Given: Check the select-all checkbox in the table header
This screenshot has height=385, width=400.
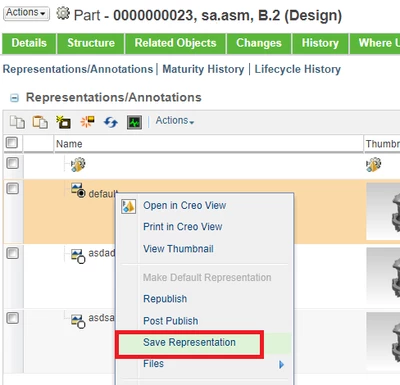Looking at the screenshot, I should (x=12, y=143).
